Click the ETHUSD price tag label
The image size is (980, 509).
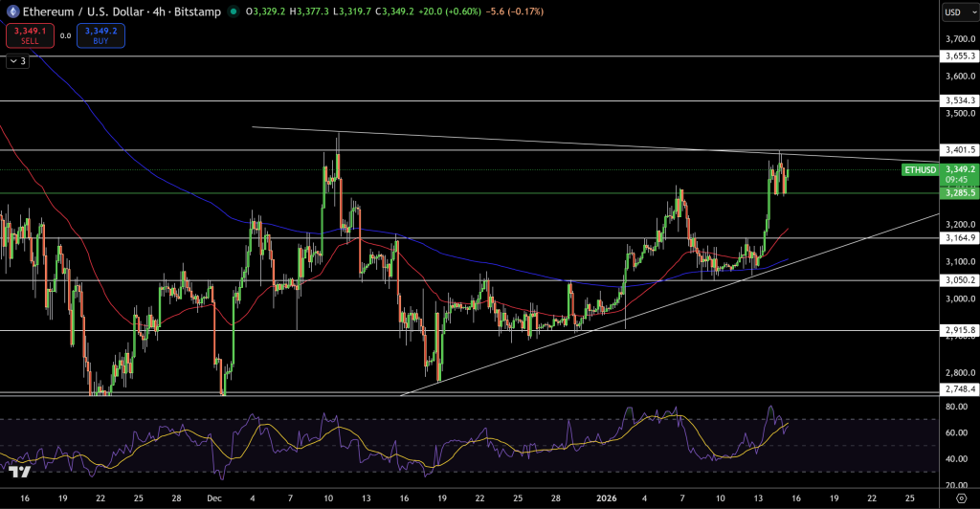pyautogui.click(x=920, y=170)
